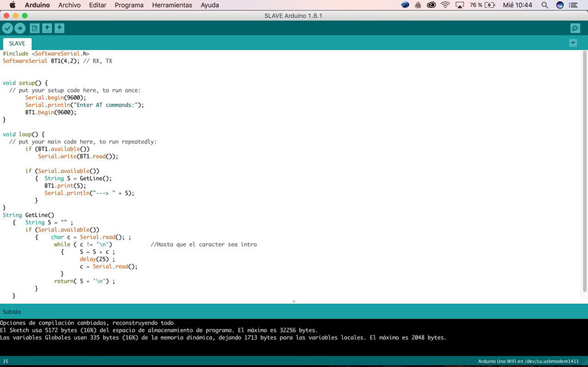The height and width of the screenshot is (367, 588).
Task: Click the Serial.write(BT1.read()) line
Action: coord(78,156)
